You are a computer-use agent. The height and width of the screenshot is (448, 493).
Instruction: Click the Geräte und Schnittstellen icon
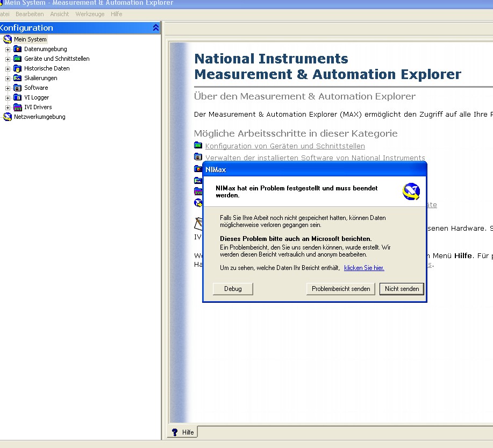18,59
